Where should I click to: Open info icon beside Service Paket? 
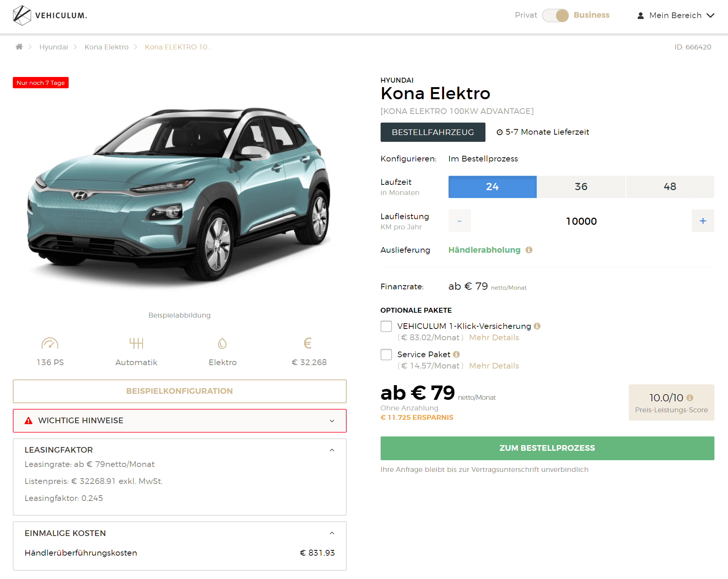tap(456, 354)
